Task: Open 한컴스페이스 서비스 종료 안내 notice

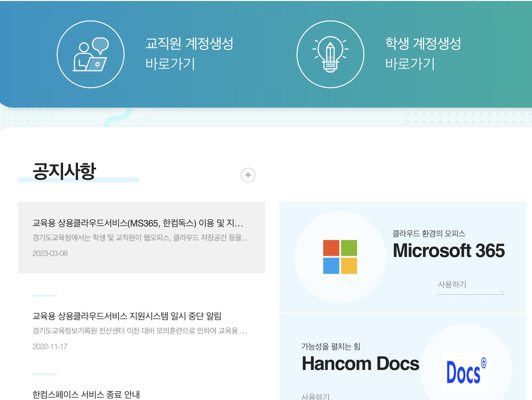Action: pyautogui.click(x=86, y=394)
